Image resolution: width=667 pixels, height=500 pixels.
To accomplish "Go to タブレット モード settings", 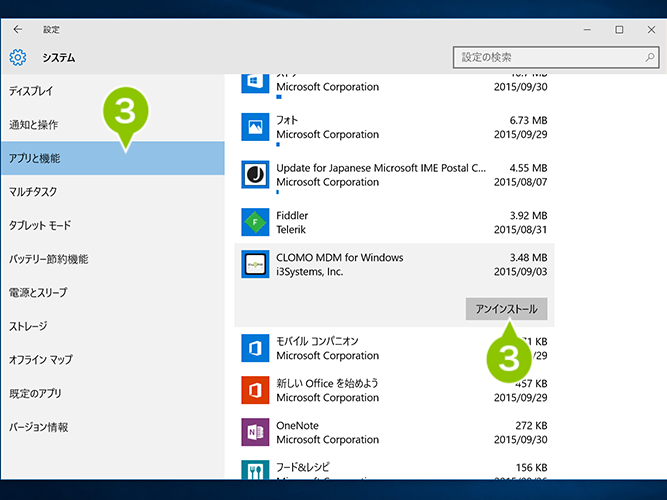I will point(113,226).
